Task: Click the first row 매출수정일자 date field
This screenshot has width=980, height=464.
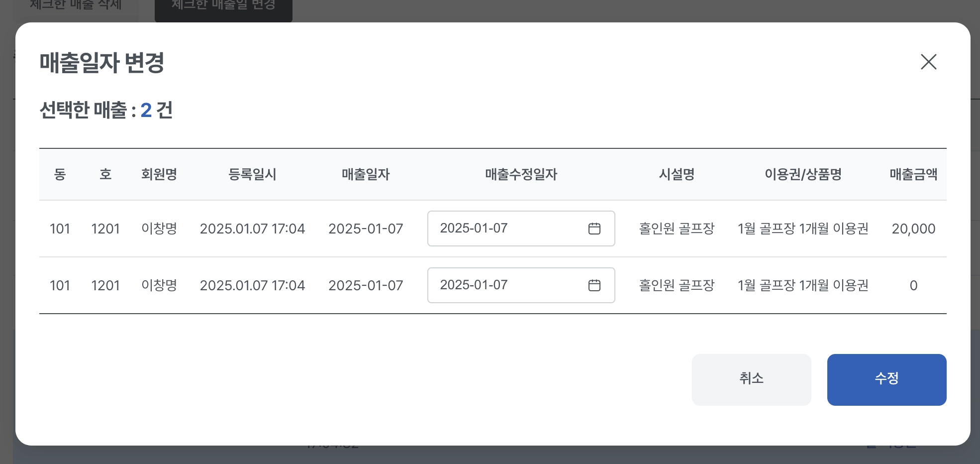Action: coord(502,229)
